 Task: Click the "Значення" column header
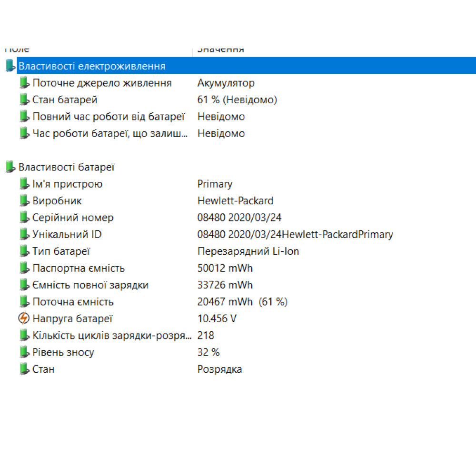[x=220, y=50]
